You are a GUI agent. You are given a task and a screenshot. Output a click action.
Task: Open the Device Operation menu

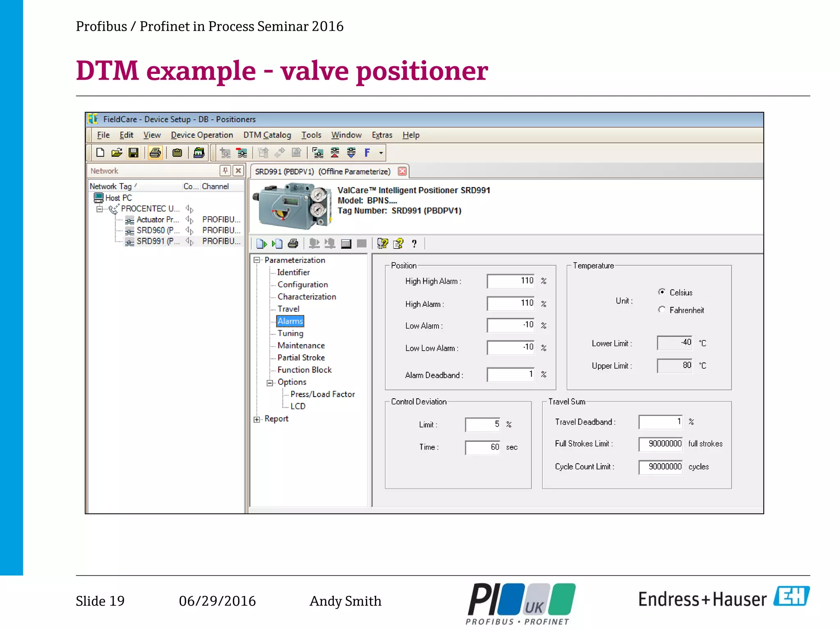(202, 135)
